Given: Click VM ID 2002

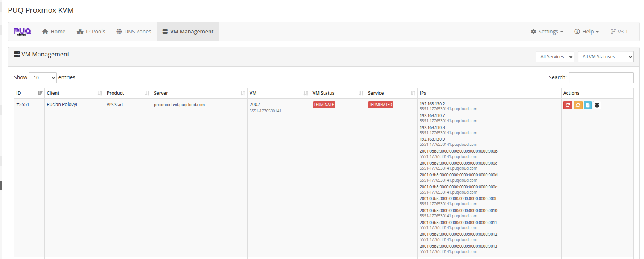Looking at the screenshot, I should coord(255,105).
